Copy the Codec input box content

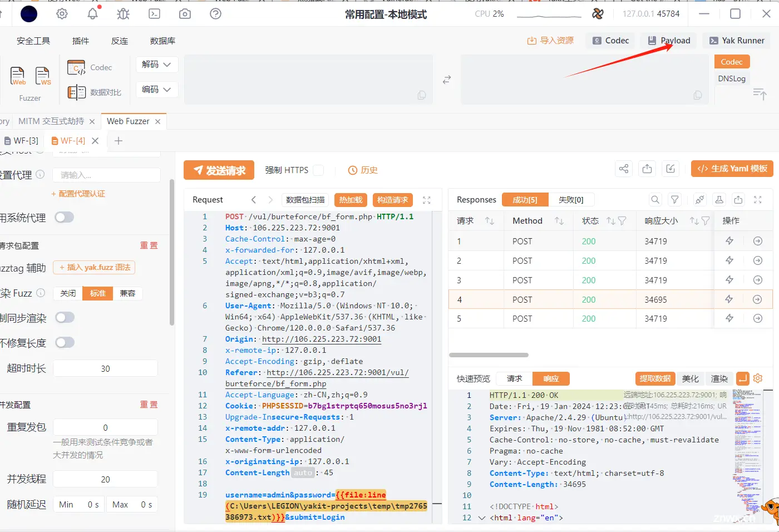point(422,95)
